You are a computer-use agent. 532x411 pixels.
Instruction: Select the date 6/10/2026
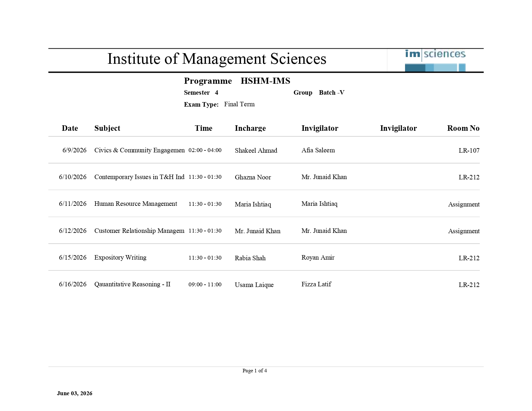73,177
